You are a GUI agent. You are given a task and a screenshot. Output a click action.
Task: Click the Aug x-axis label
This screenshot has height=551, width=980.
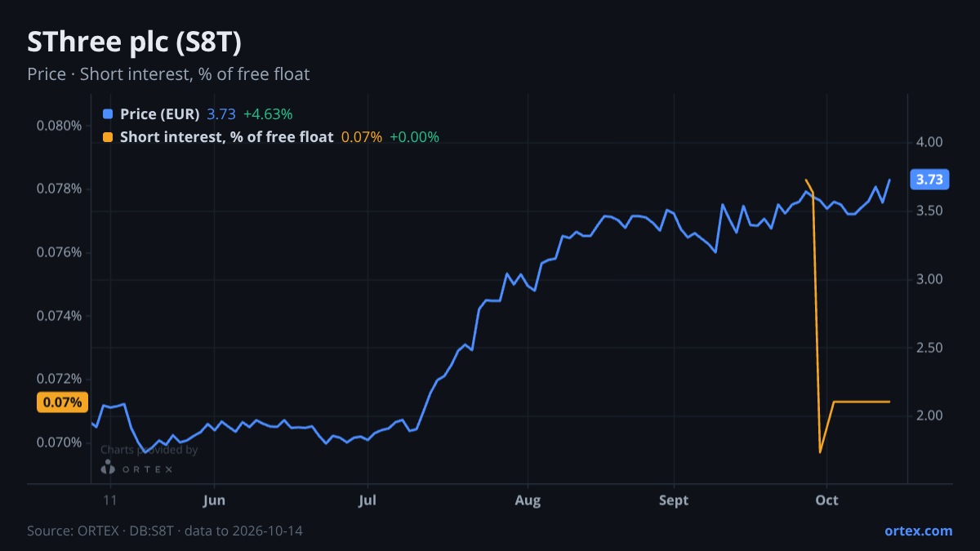tap(528, 500)
